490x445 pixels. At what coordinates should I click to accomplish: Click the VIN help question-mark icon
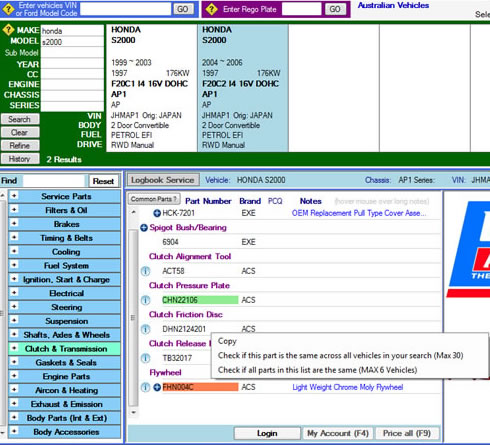[8, 9]
